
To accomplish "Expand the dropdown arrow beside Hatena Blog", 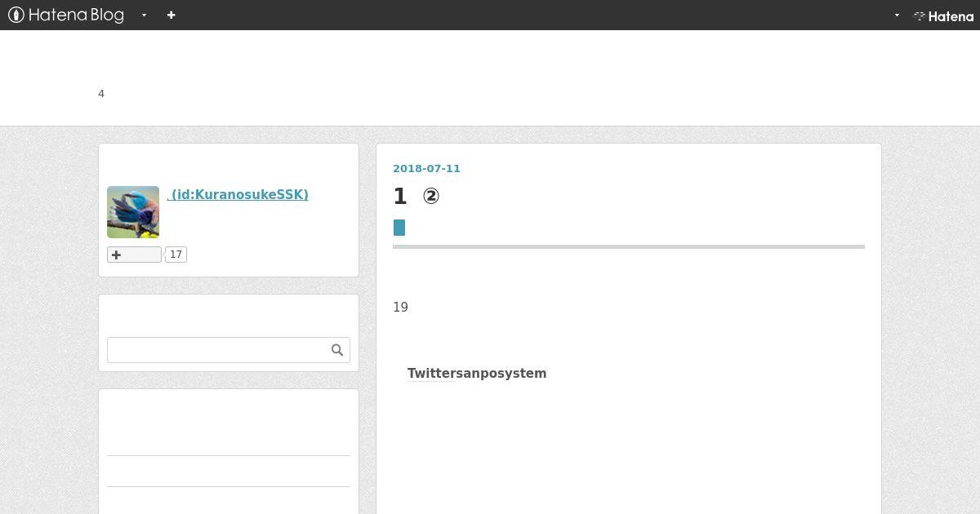I will pyautogui.click(x=144, y=15).
